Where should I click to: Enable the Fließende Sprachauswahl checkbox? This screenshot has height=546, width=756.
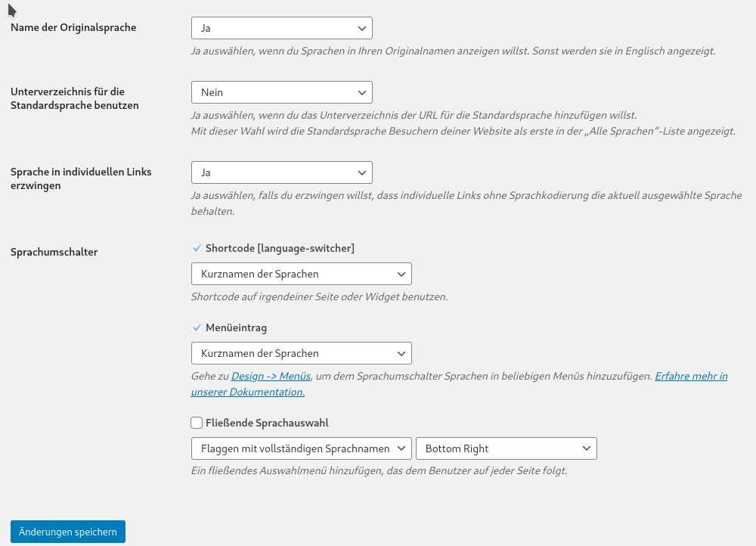point(197,423)
